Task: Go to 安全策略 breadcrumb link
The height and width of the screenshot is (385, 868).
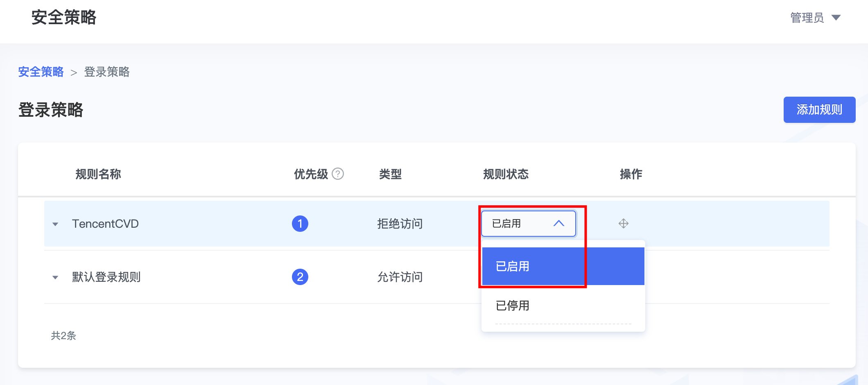Action: coord(41,72)
